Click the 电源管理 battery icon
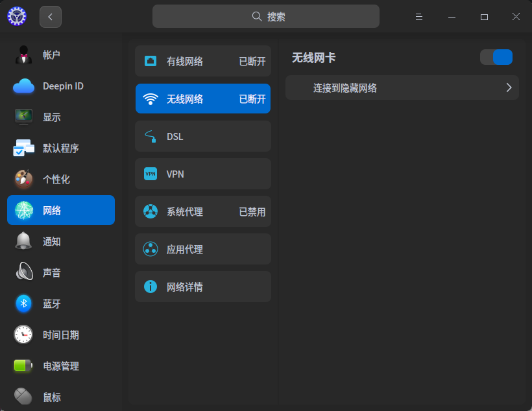532x411 pixels. 23,366
